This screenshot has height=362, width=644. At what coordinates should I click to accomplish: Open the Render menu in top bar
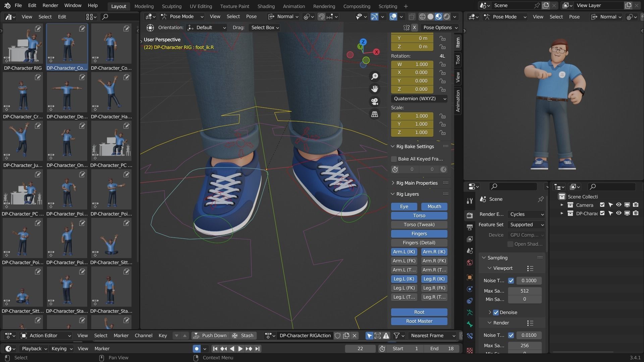[x=50, y=5]
